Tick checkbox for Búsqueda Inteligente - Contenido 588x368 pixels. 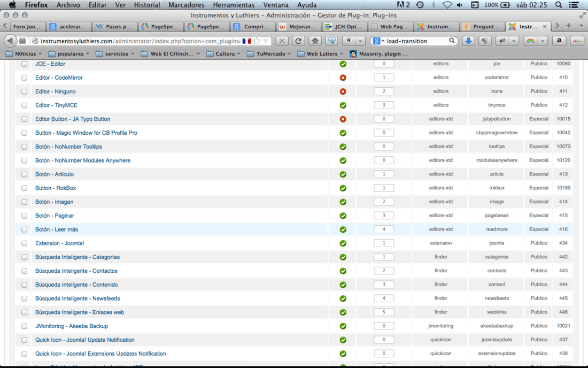[x=25, y=285]
